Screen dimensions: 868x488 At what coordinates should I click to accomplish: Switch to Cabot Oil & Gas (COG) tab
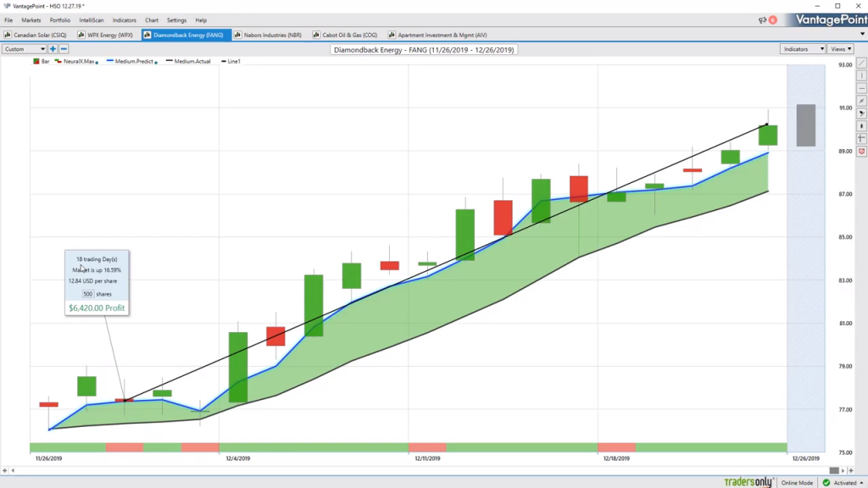345,35
